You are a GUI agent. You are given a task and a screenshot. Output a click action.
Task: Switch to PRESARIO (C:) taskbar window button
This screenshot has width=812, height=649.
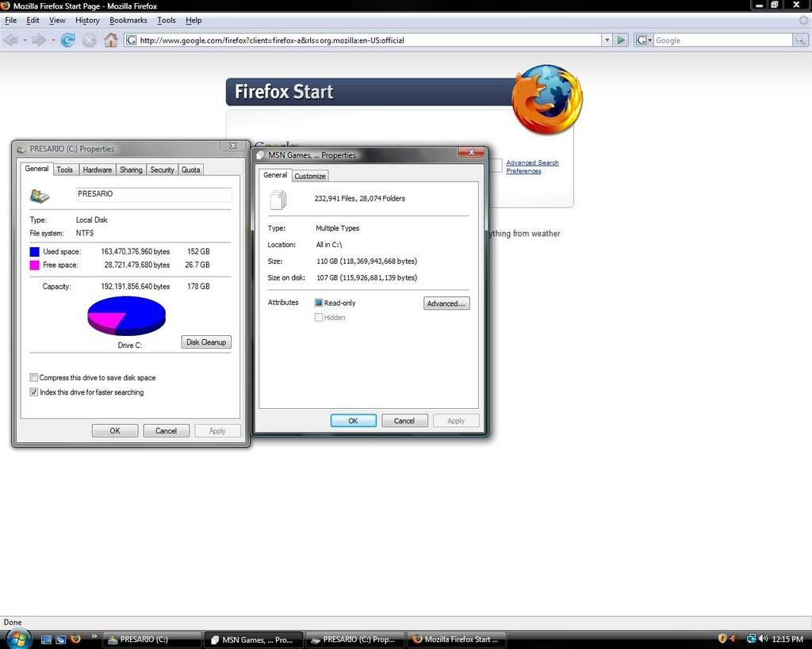151,639
